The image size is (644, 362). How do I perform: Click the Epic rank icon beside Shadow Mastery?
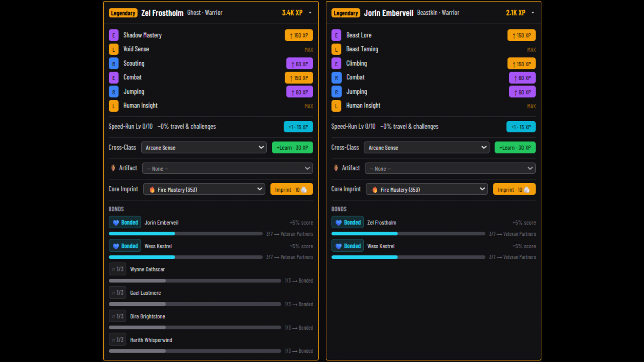[x=113, y=35]
